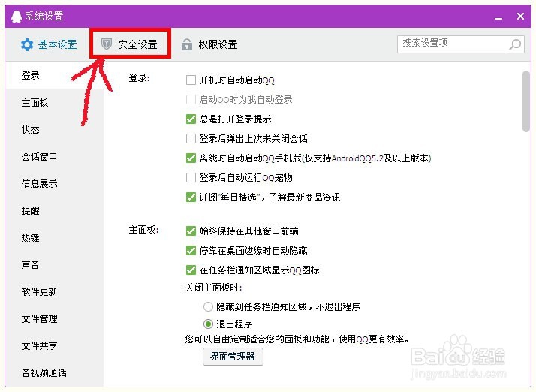Click the padlock icon for 权限设置
The width and height of the screenshot is (536, 392).
(x=187, y=44)
